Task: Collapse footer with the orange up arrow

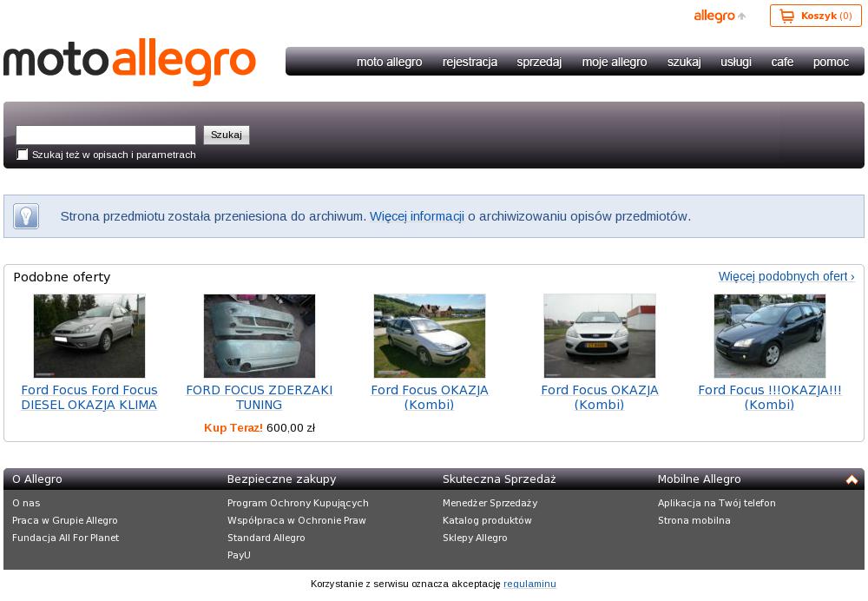Action: coord(852,479)
